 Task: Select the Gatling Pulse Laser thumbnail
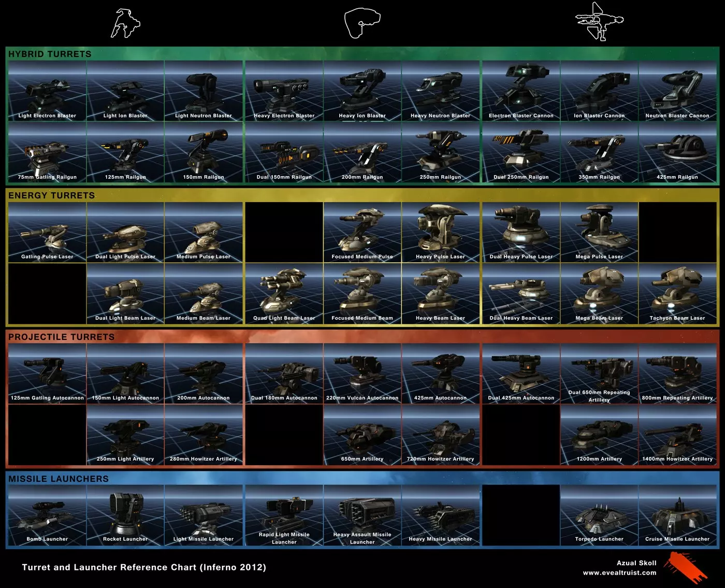click(47, 232)
